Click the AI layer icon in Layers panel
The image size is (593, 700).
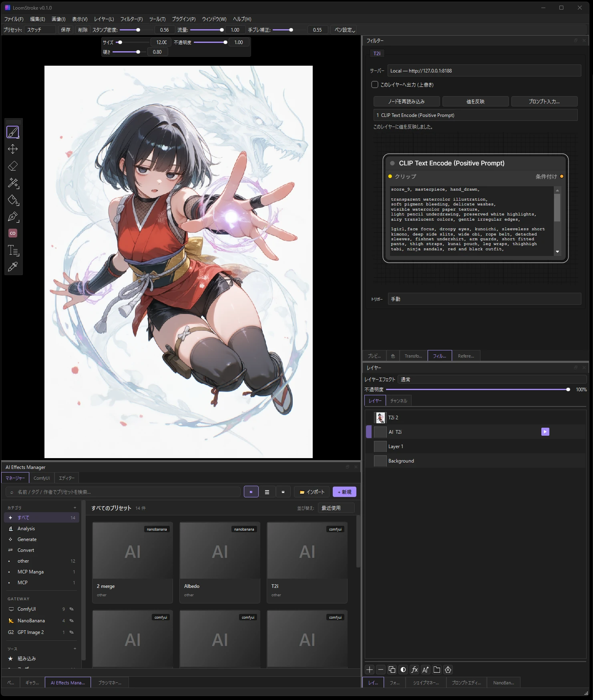426,670
